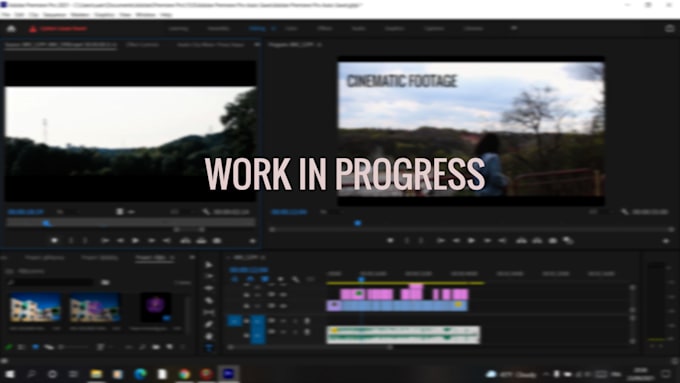Open the Source monitor wrench settings
The height and width of the screenshot is (383, 680).
click(206, 212)
